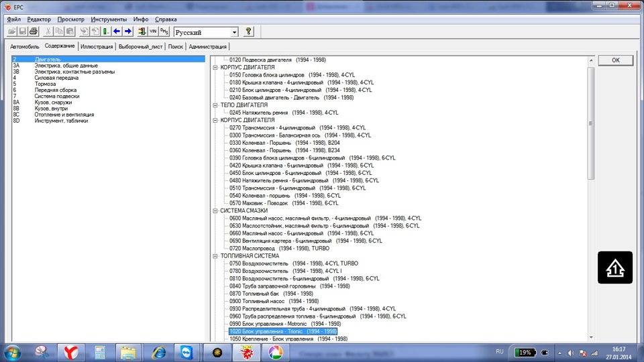Collapse the СИСТЕМА СМАЗКИ tree group

215,210
